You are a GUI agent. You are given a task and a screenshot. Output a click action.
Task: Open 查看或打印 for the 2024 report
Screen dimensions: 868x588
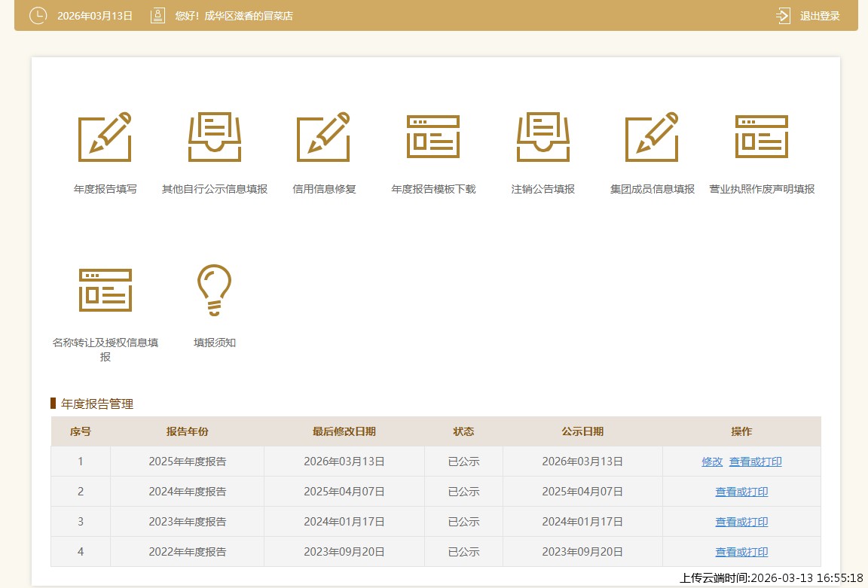[x=741, y=492]
